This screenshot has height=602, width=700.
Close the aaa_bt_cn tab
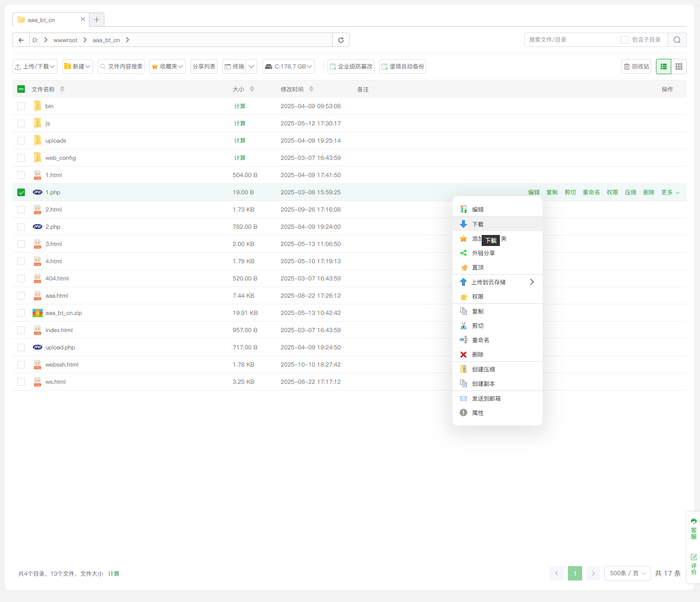click(83, 20)
